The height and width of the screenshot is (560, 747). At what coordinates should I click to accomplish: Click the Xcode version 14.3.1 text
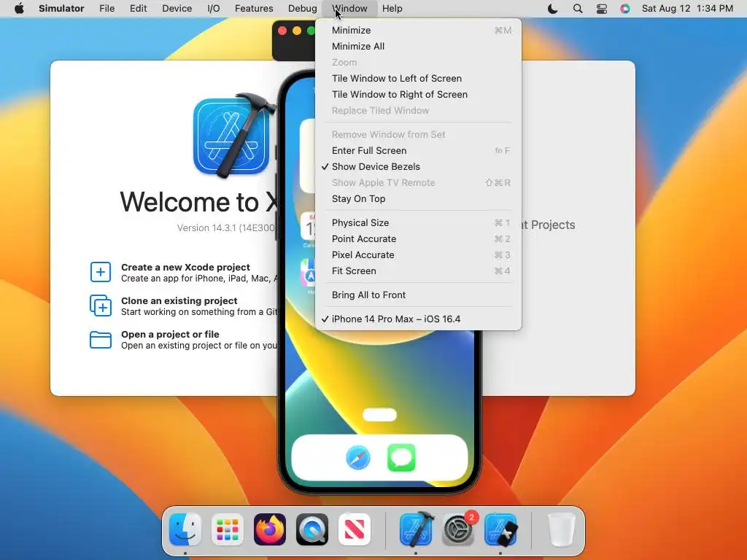[226, 228]
